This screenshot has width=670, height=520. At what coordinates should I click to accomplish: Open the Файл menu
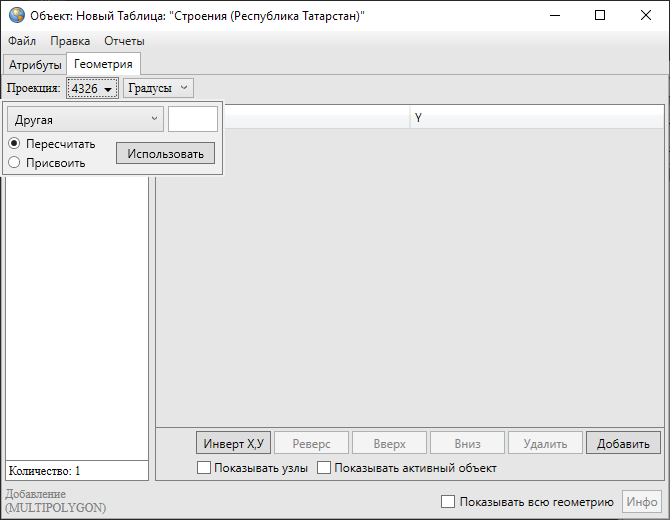click(x=21, y=41)
